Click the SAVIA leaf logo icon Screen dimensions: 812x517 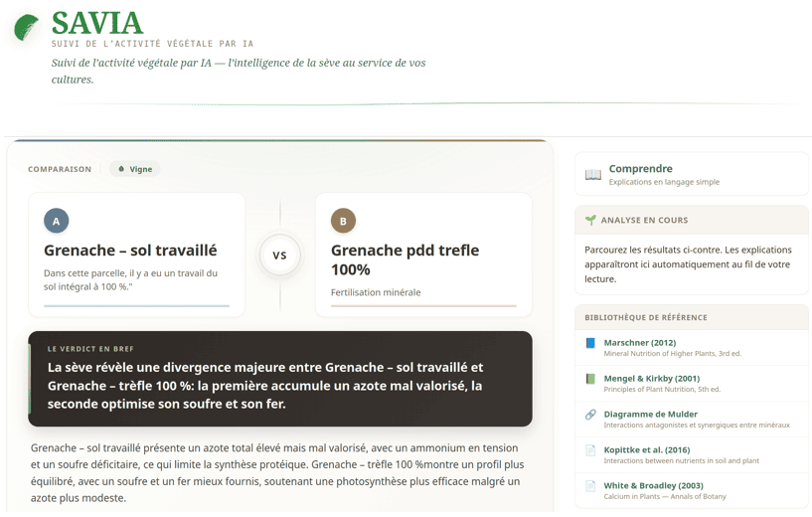pyautogui.click(x=27, y=28)
